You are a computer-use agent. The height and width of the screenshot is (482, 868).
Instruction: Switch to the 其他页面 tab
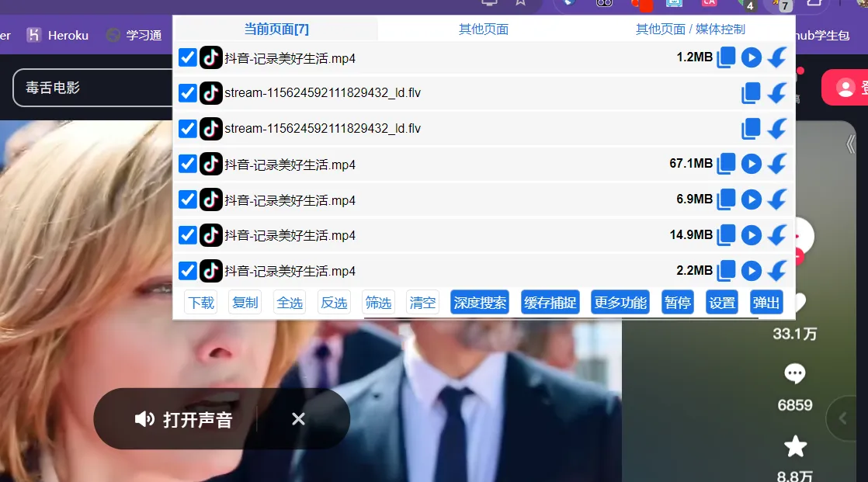(x=483, y=29)
